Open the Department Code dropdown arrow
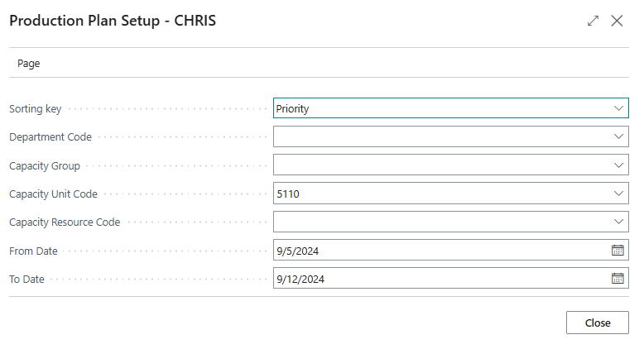The width and height of the screenshot is (644, 349). pyautogui.click(x=618, y=136)
